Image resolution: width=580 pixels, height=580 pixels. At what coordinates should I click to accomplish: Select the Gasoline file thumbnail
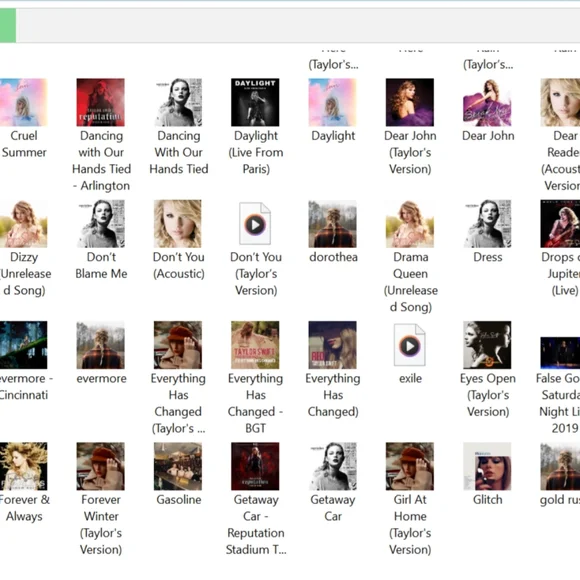[x=178, y=466]
